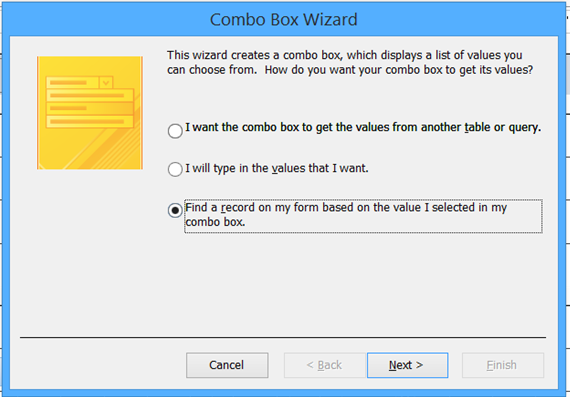Choose the 'I will type in the values' radio button
This screenshot has width=570, height=397.
pyautogui.click(x=175, y=169)
